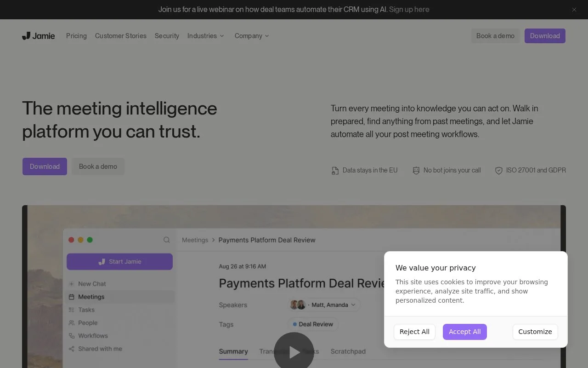Screen dimensions: 588x368
Task: Expand the Industries dropdown menu
Action: (206, 36)
